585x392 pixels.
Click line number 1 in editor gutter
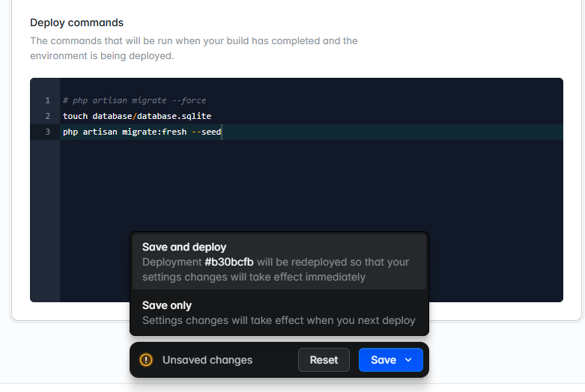(x=47, y=100)
